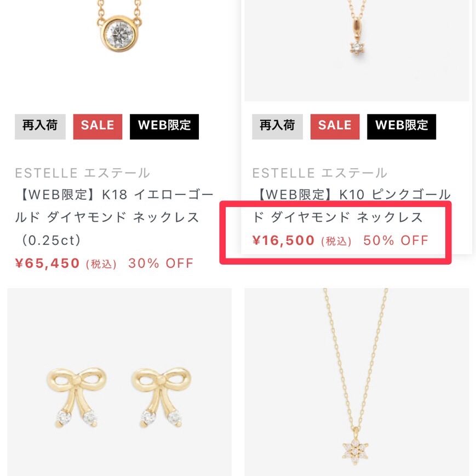This screenshot has width=476, height=476.
Task: Tap the left product's 再入荷 tag
Action: (x=40, y=127)
